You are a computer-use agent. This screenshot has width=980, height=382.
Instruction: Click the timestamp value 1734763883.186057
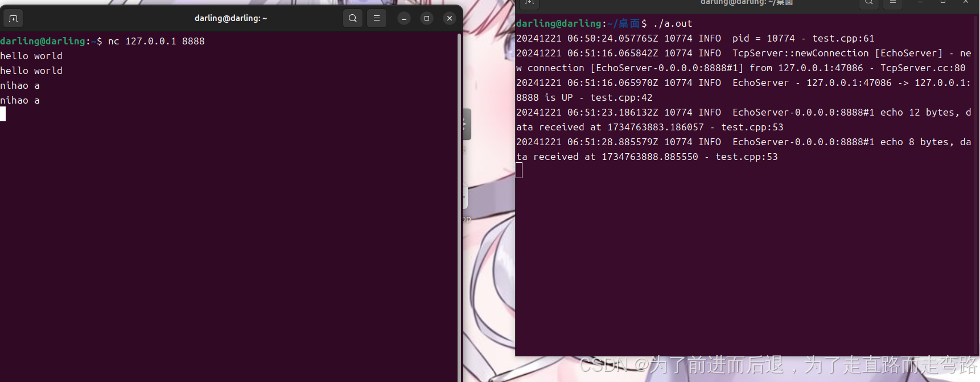[x=656, y=127]
